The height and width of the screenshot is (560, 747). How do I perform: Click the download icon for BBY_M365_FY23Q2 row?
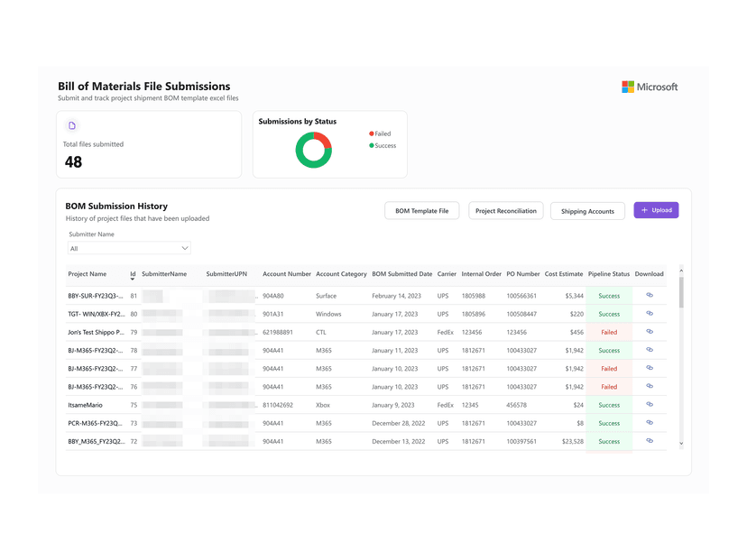click(x=648, y=441)
